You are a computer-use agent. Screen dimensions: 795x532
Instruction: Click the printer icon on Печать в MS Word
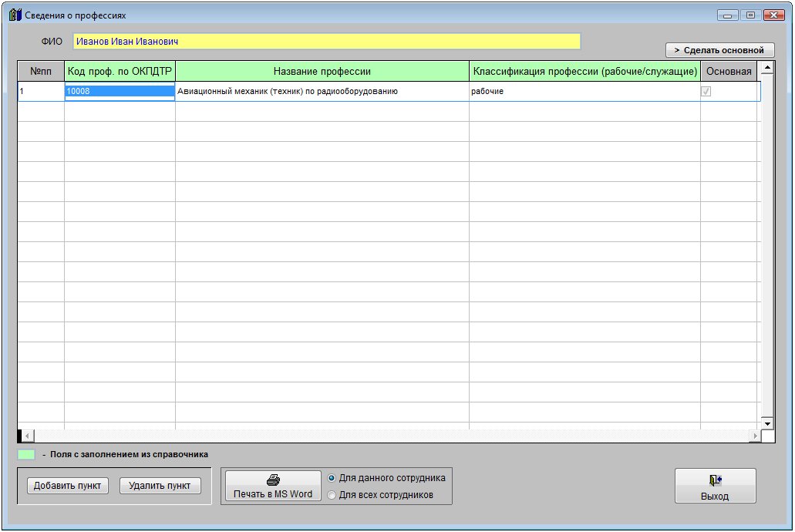[x=273, y=480]
